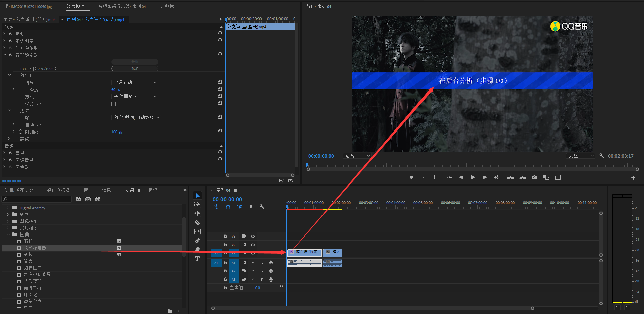Select the Slip tool
This screenshot has width=644, height=314.
(197, 231)
